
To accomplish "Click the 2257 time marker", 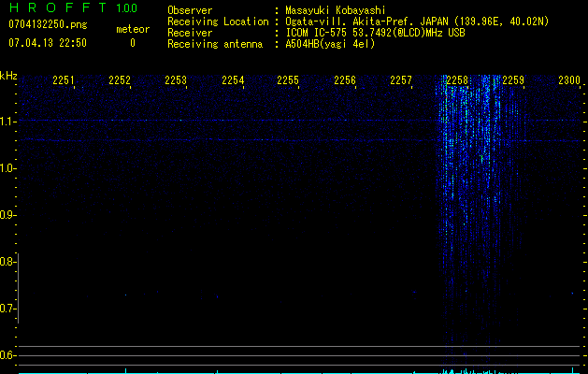I will (x=401, y=80).
